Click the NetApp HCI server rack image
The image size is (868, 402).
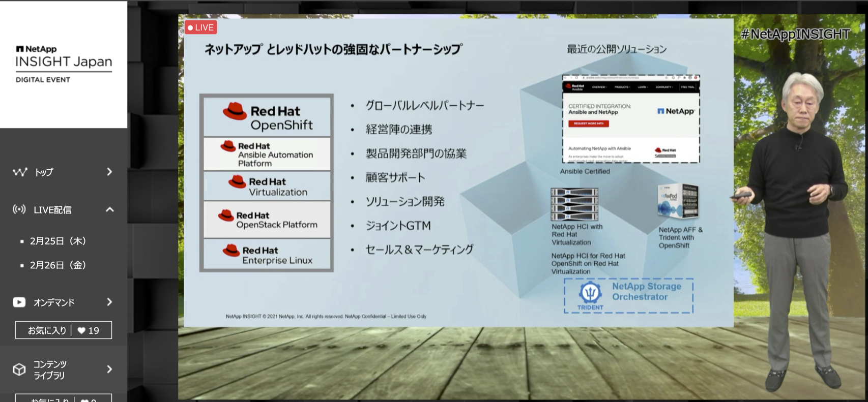(x=574, y=204)
